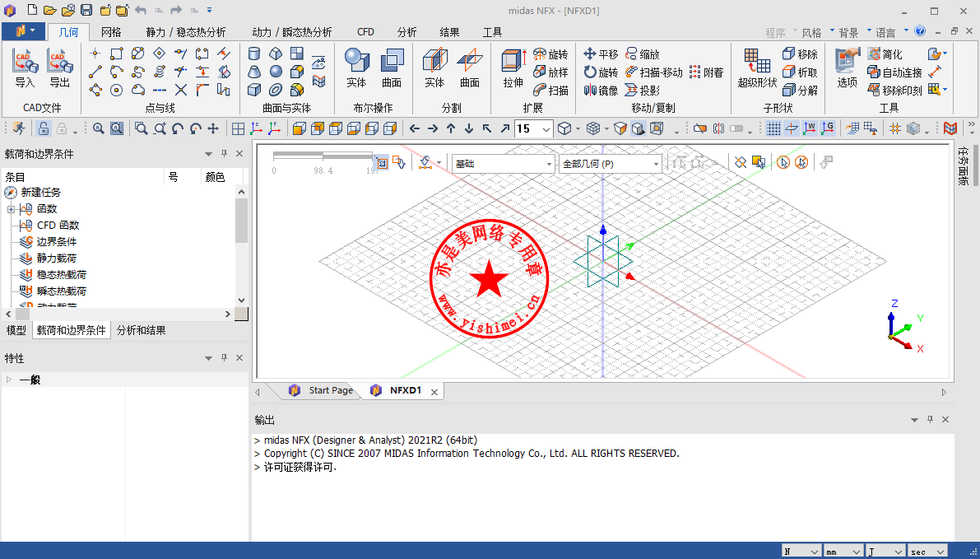Pin the 载荷和边界条件 panel
Image resolution: width=980 pixels, height=559 pixels.
[x=225, y=154]
